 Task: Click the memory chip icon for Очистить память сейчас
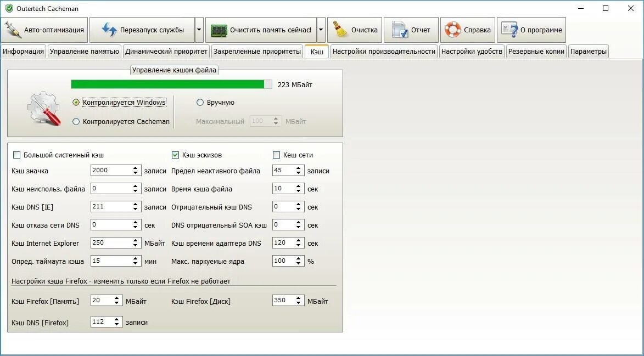(x=219, y=30)
